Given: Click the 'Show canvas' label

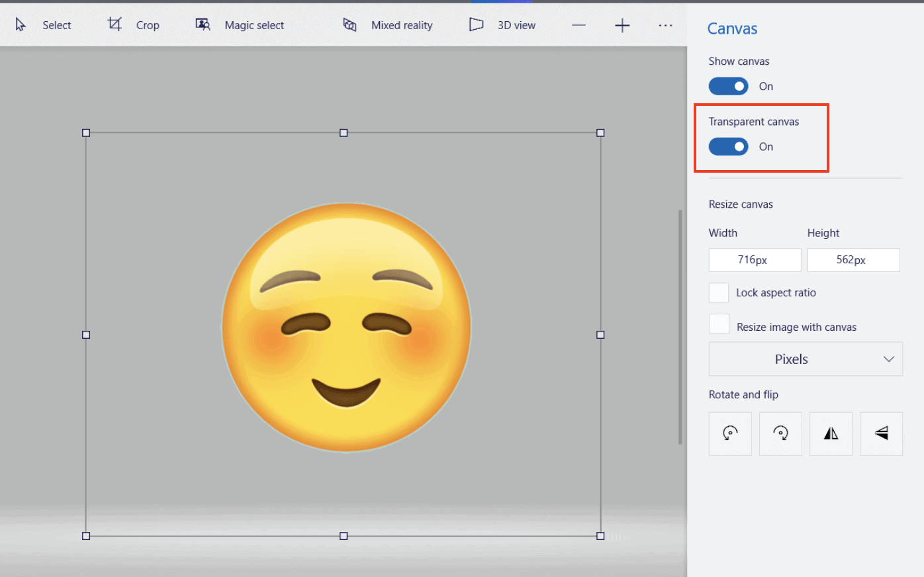Looking at the screenshot, I should click(739, 61).
